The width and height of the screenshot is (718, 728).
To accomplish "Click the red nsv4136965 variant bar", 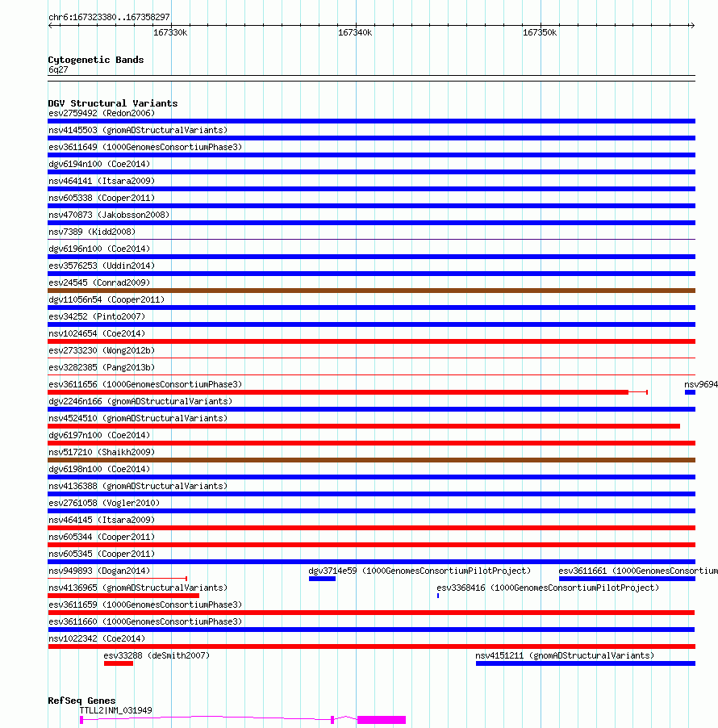I will pos(123,596).
